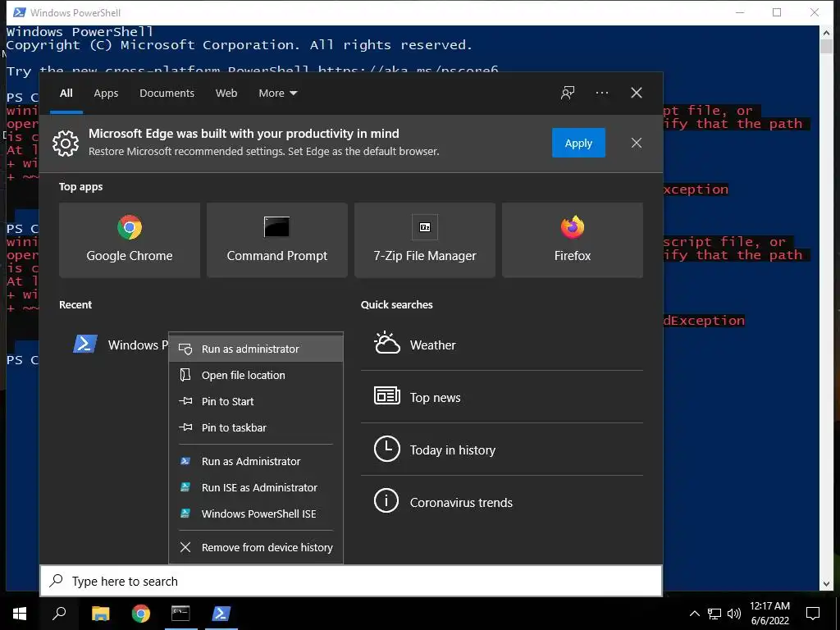This screenshot has width=840, height=630.
Task: Close the search panel with X
Action: pos(637,93)
